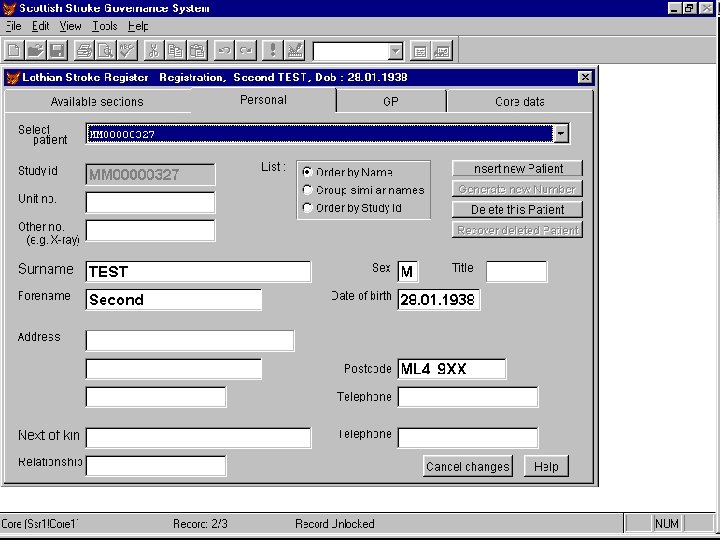Click the Recover deleted Patient button
The height and width of the screenshot is (540, 720).
click(x=518, y=230)
